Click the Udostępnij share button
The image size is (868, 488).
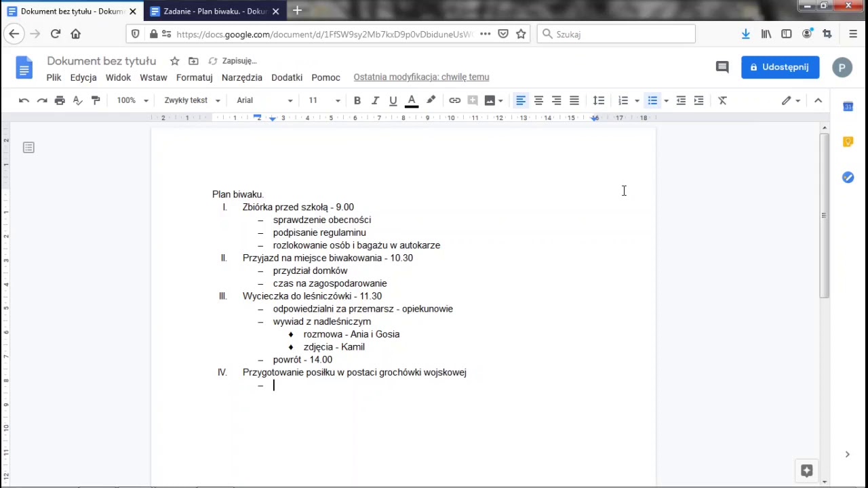780,67
